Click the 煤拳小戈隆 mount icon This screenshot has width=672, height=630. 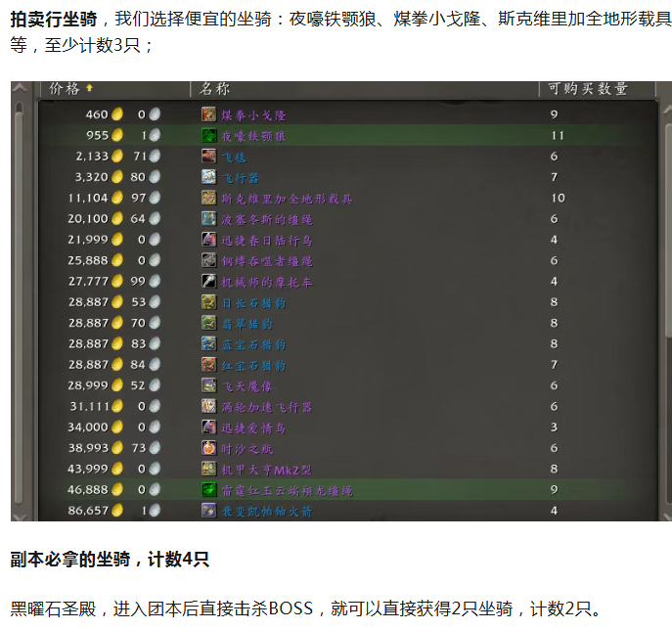click(x=208, y=114)
